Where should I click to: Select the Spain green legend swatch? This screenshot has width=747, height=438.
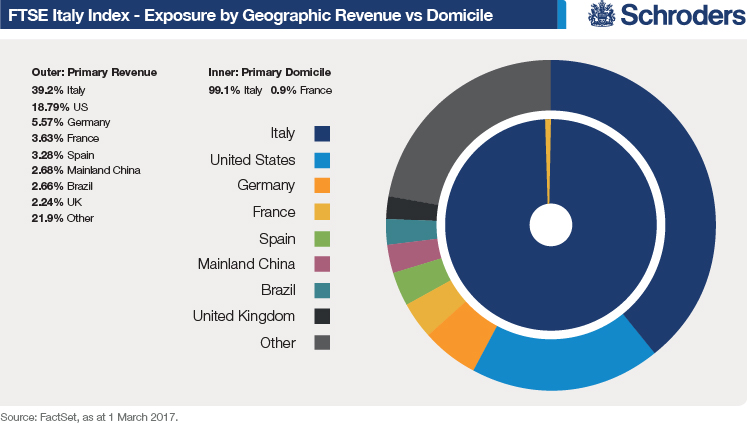(x=322, y=238)
